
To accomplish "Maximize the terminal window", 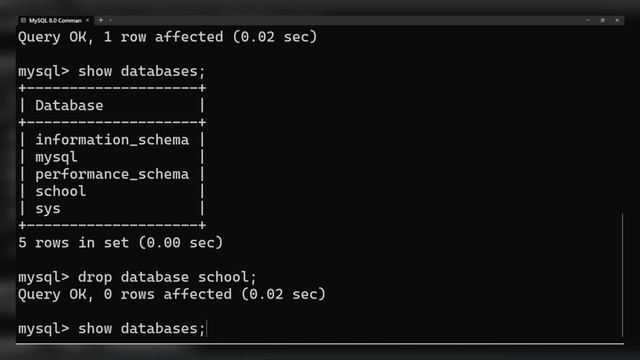I will 602,20.
